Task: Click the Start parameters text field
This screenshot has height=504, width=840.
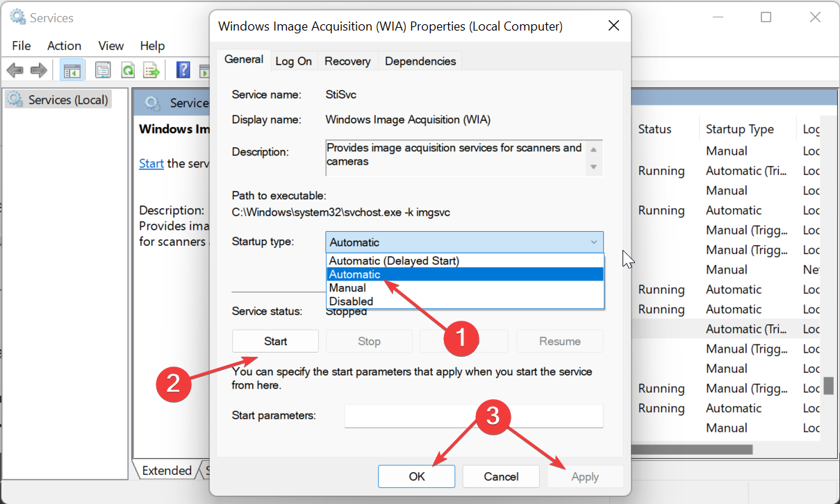Action: pos(474,416)
